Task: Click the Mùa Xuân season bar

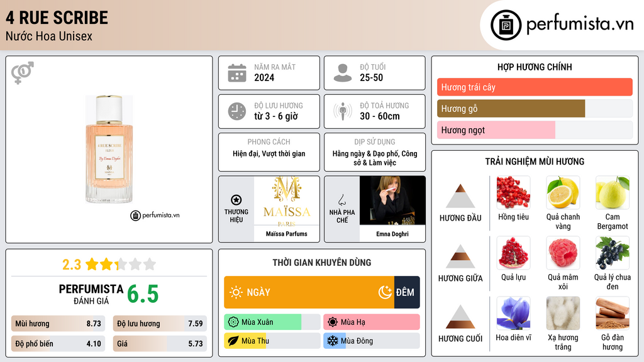Action: point(272,322)
